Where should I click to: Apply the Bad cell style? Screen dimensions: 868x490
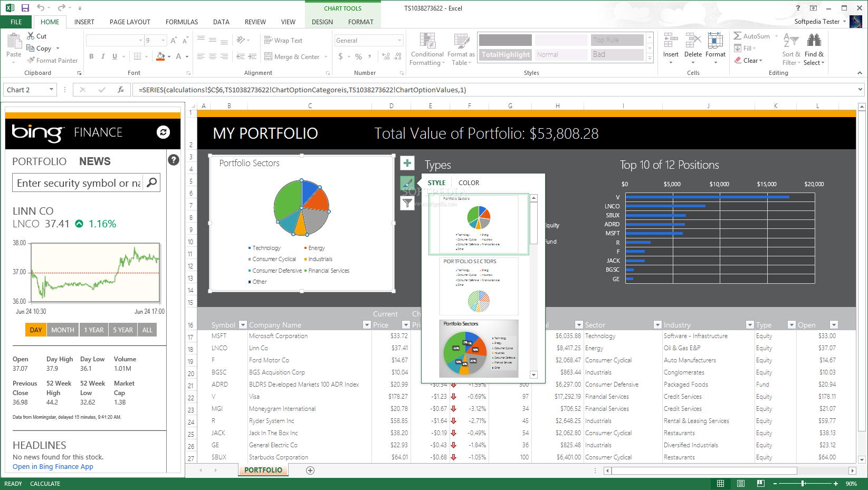(617, 54)
